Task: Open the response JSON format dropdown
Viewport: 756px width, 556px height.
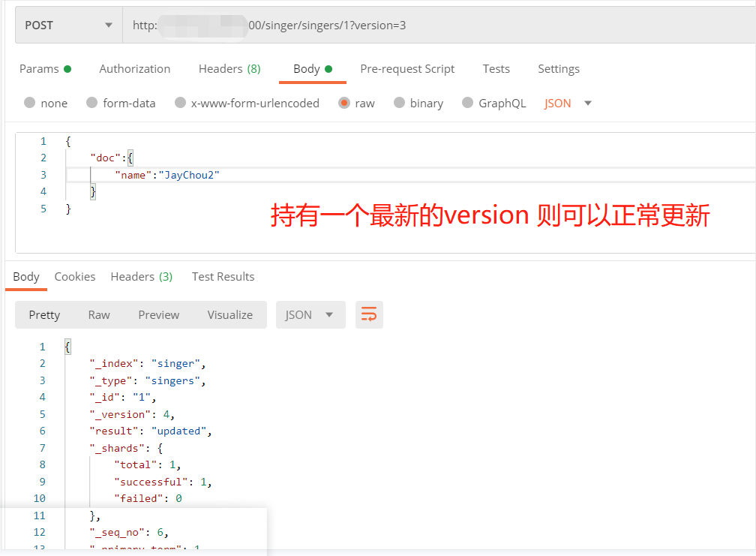Action: point(310,315)
